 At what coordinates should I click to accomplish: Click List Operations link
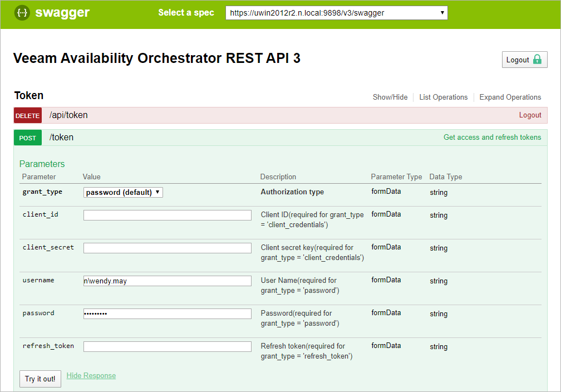click(x=443, y=97)
